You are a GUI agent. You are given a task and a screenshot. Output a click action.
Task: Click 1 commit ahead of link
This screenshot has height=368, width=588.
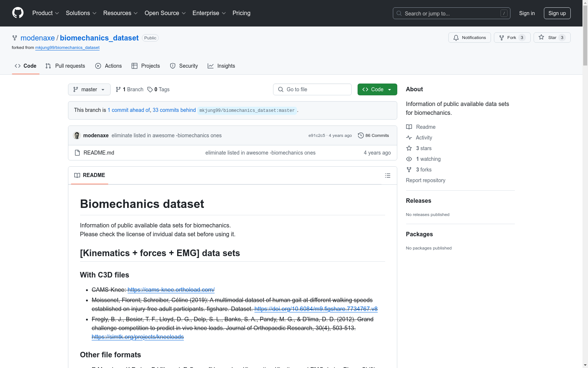point(129,110)
